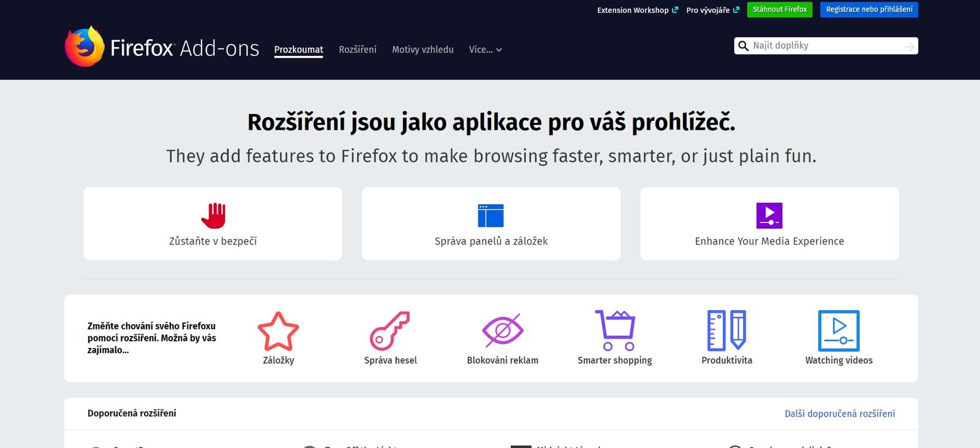Click the 'Rozšíření jsou jako aplikace' headline
Screen dimensions: 980x448
click(x=491, y=123)
